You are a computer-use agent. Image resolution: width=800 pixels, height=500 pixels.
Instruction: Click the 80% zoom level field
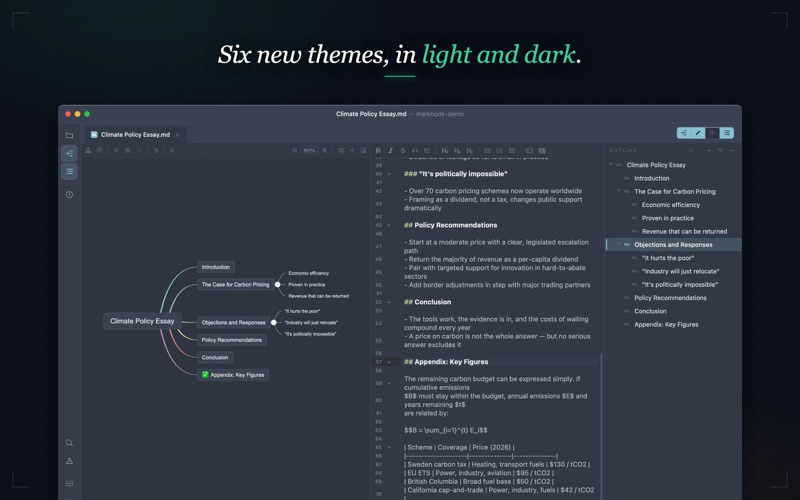click(310, 151)
